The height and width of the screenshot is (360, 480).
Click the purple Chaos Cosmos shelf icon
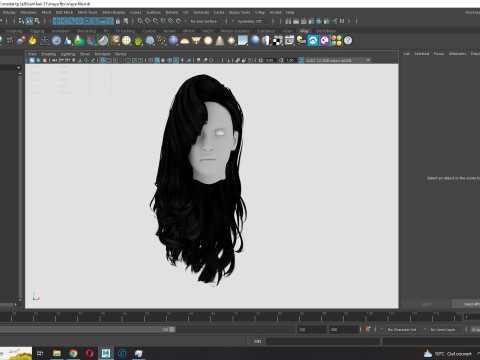[324, 41]
